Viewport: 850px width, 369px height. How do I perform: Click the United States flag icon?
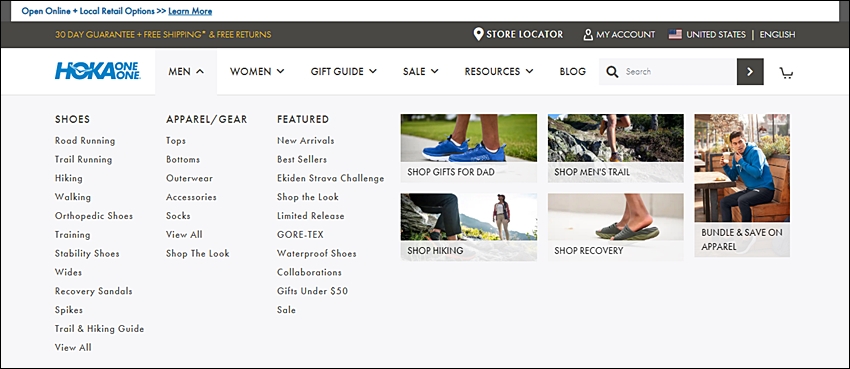click(675, 34)
